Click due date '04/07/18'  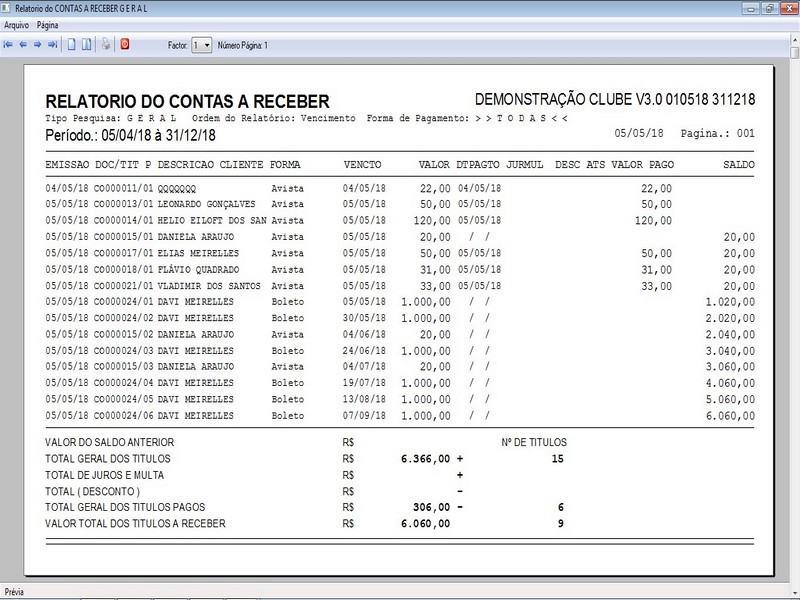(x=364, y=366)
